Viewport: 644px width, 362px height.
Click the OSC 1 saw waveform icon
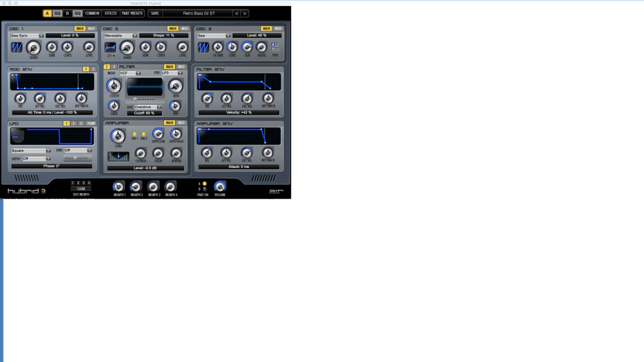(x=17, y=47)
